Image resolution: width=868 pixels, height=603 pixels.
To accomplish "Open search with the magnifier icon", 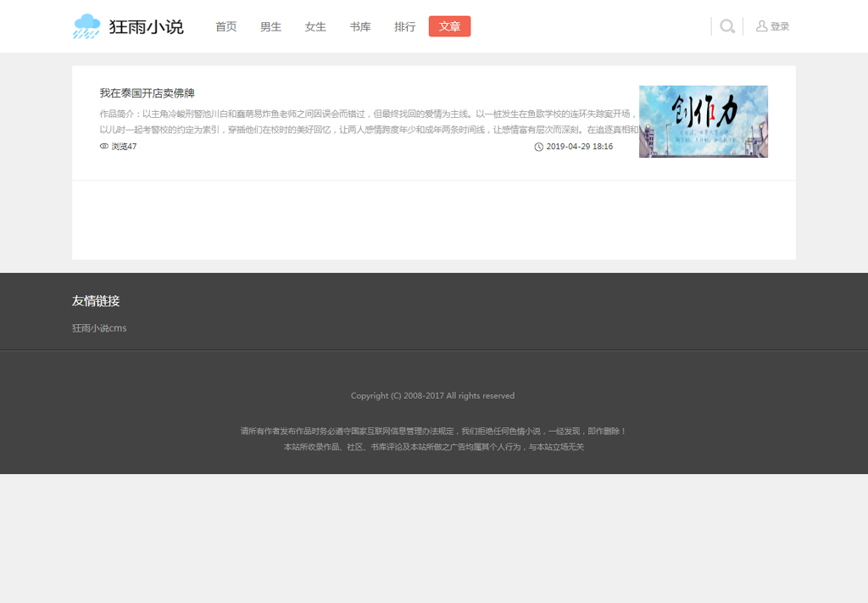I will click(726, 26).
